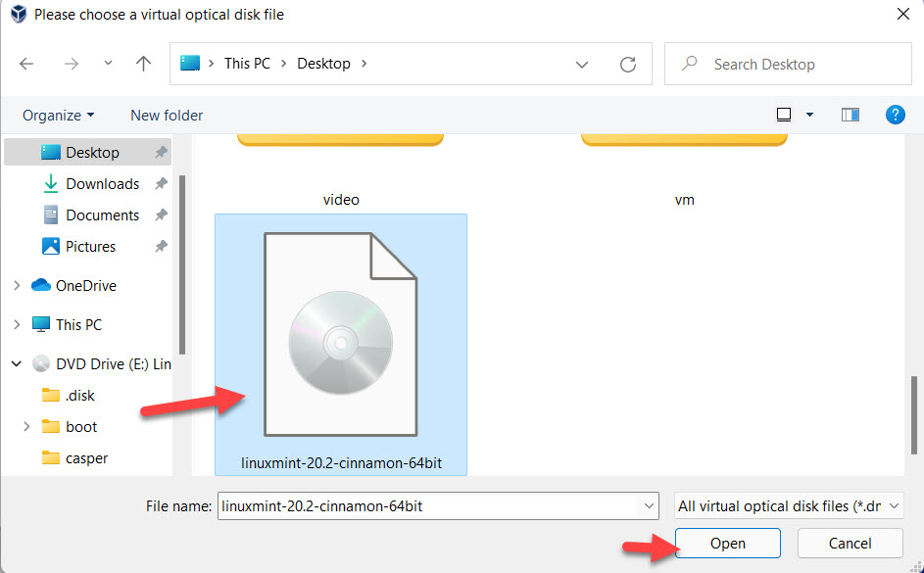Viewport: 924px width, 573px height.
Task: Cancel the file selection dialog
Action: coord(850,544)
